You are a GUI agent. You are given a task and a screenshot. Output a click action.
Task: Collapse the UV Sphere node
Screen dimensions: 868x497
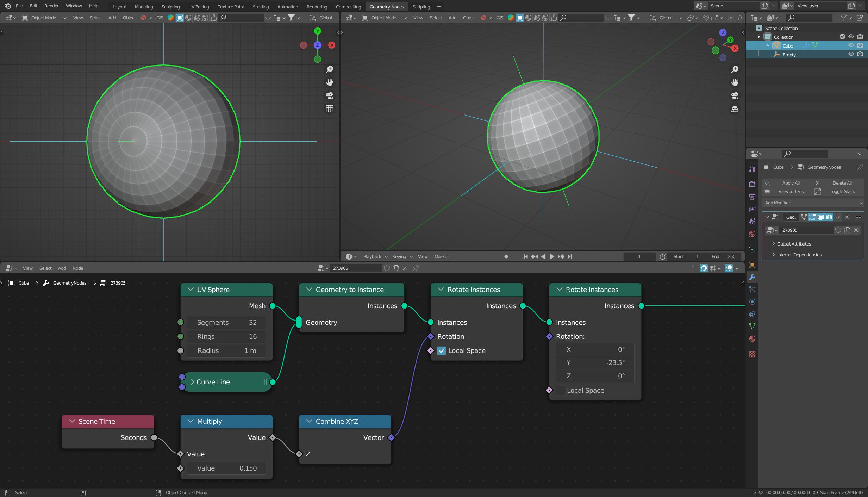(191, 290)
